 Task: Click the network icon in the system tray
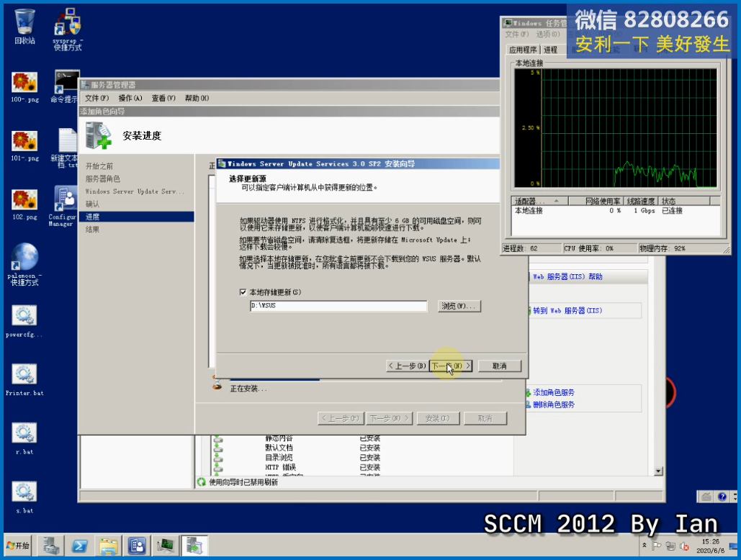(670, 546)
